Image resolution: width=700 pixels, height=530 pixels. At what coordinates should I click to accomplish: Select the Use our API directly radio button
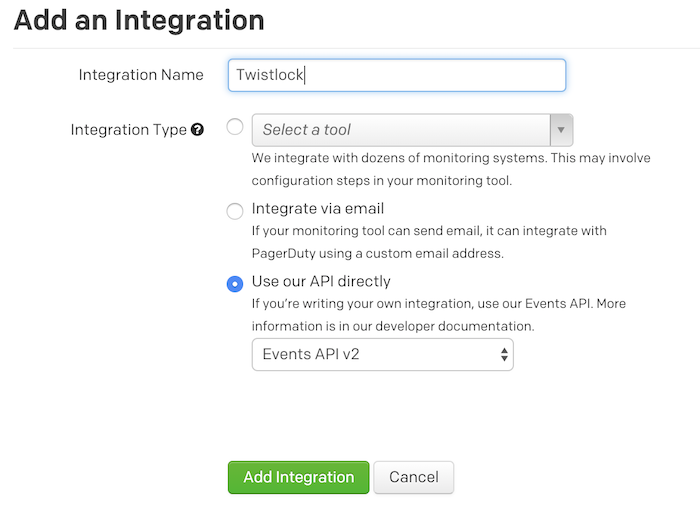(x=235, y=283)
